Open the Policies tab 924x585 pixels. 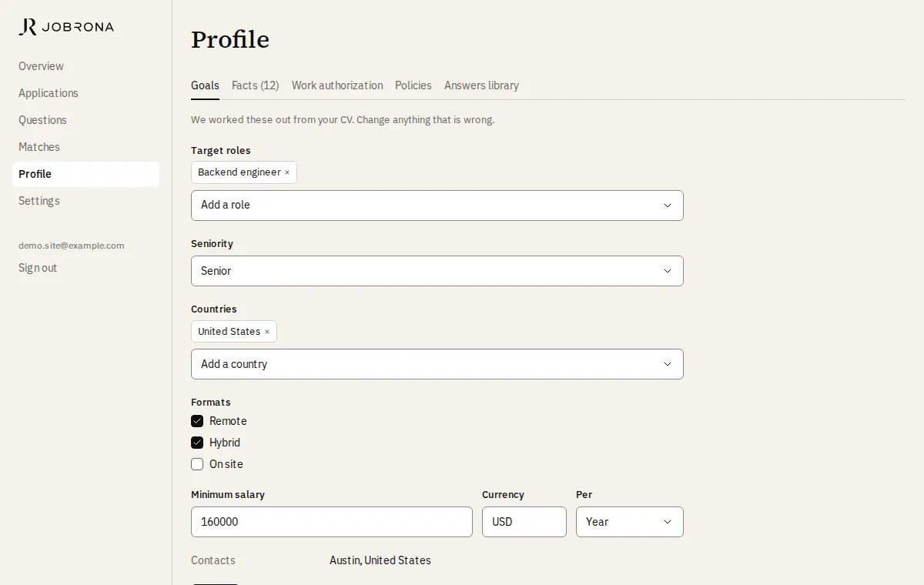413,85
